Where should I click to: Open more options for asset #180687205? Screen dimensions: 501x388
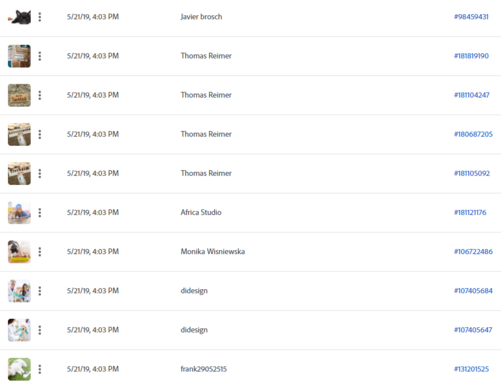40,134
